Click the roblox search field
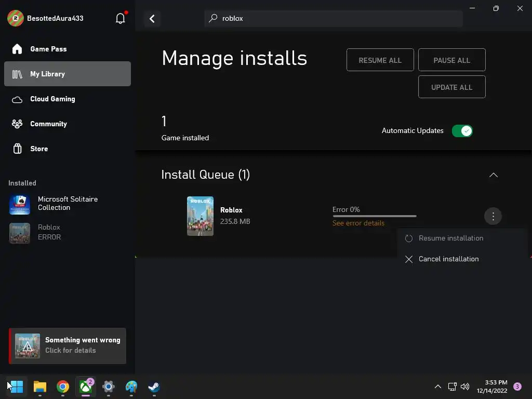This screenshot has height=399, width=532. pos(334,18)
